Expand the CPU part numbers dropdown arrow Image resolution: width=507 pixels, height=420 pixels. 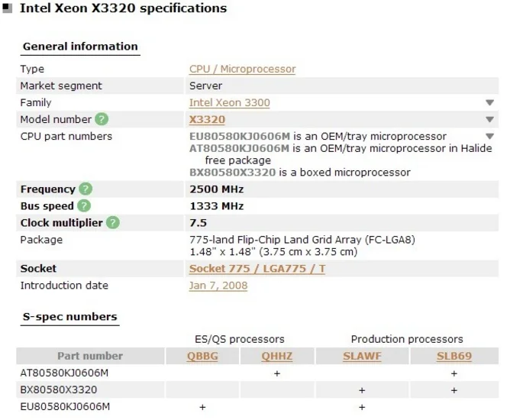tap(489, 137)
